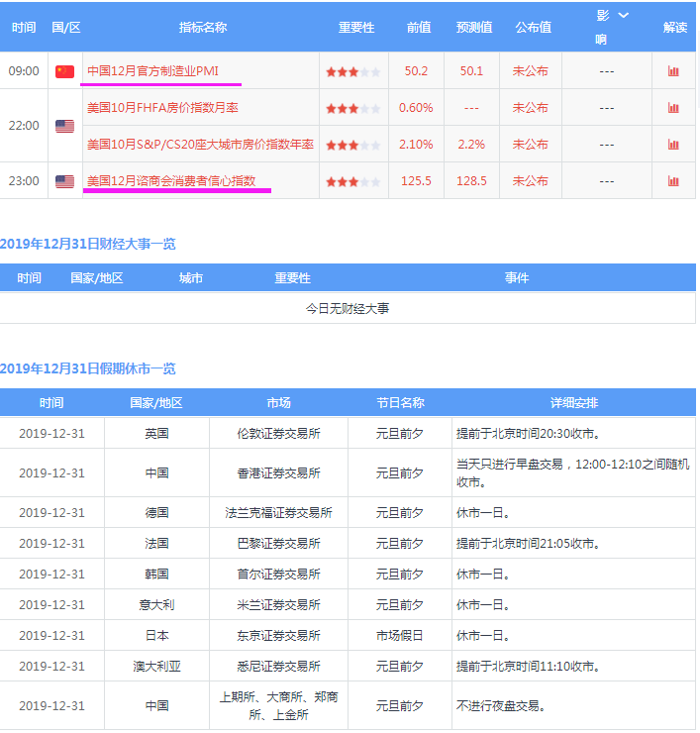Click the 详细安排 column header
This screenshot has height=733, width=700.
574,403
